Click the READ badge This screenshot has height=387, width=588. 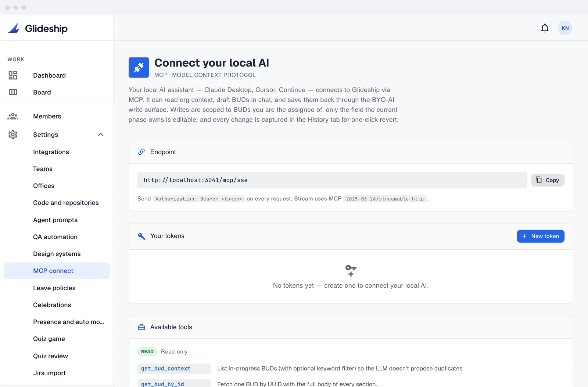tap(147, 352)
